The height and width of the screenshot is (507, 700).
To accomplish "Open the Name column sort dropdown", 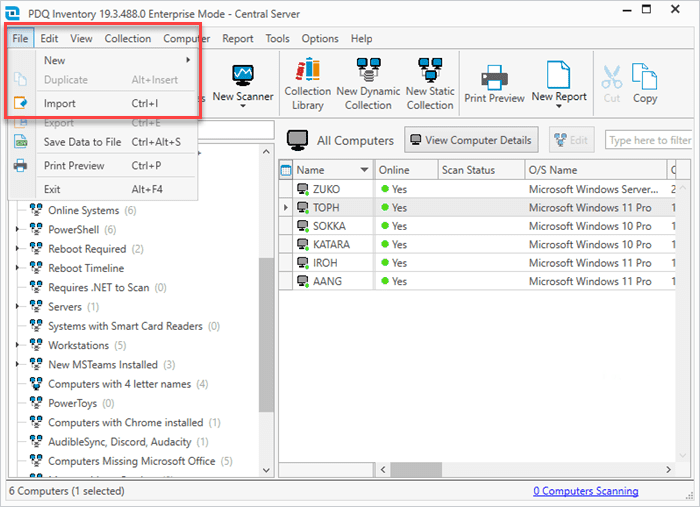I will tap(364, 170).
